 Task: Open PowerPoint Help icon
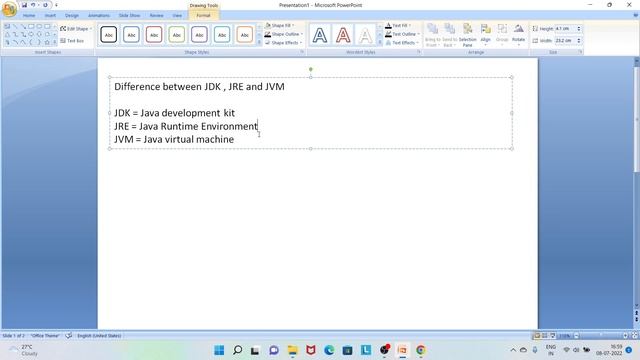tap(636, 16)
